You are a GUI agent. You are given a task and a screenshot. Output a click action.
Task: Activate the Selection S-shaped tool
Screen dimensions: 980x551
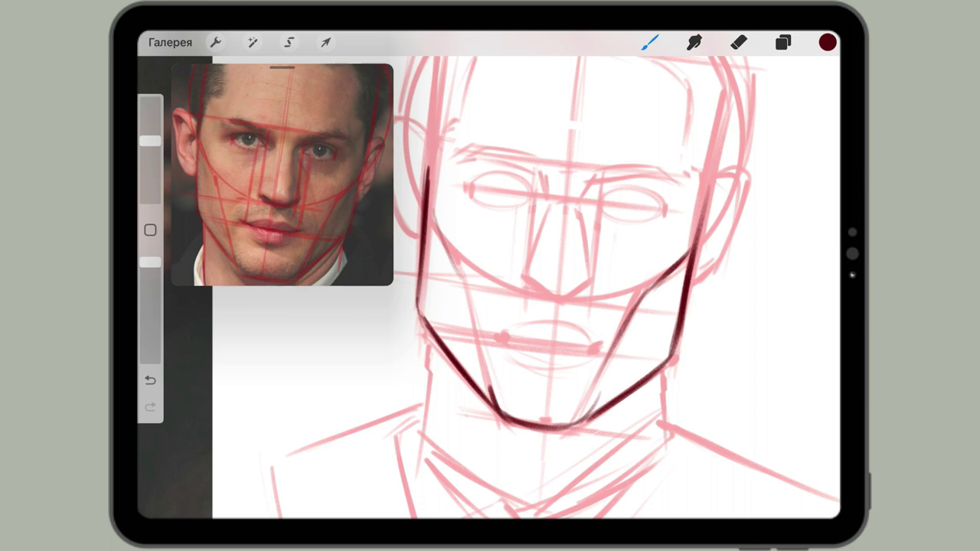point(289,43)
